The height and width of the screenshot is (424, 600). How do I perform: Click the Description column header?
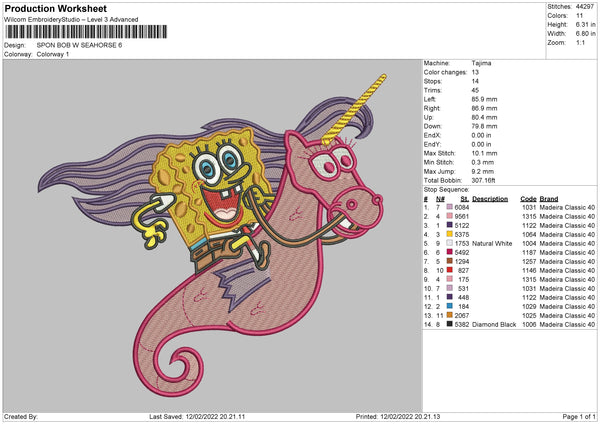(x=491, y=199)
